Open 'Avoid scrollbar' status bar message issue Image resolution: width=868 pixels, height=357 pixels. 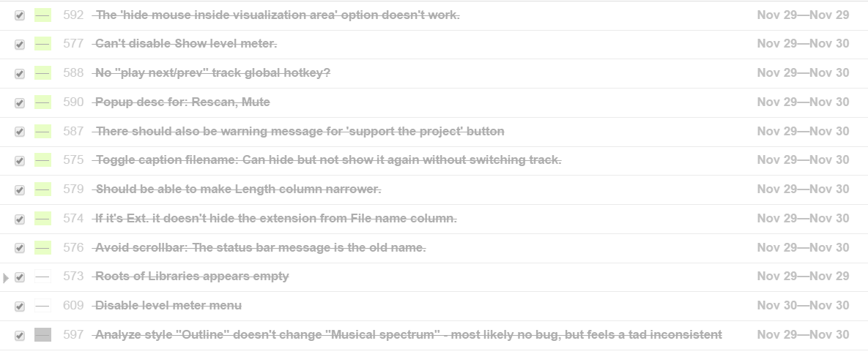(x=260, y=247)
